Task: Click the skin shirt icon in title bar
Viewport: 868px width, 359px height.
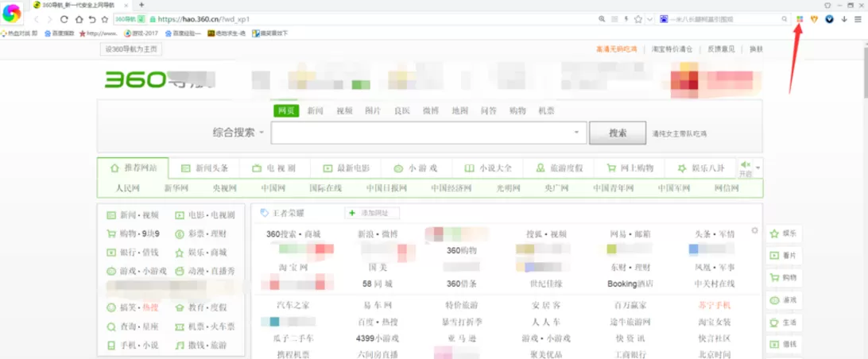Action: tap(827, 5)
